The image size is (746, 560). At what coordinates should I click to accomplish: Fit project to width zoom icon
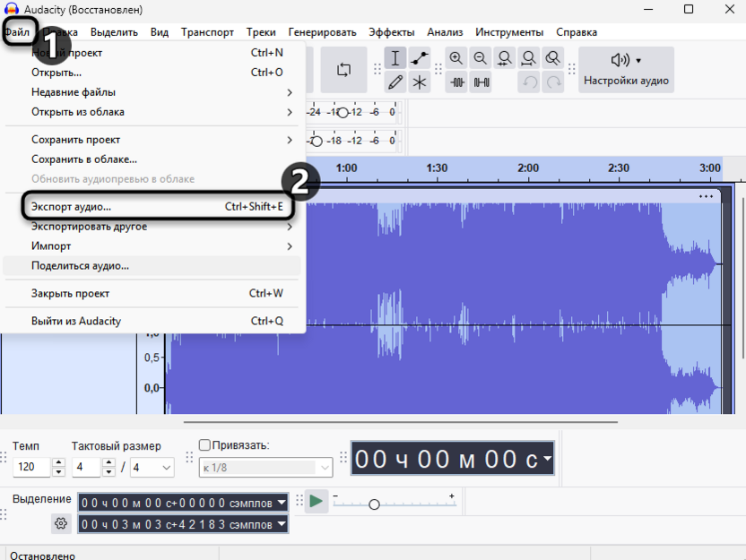tap(529, 58)
